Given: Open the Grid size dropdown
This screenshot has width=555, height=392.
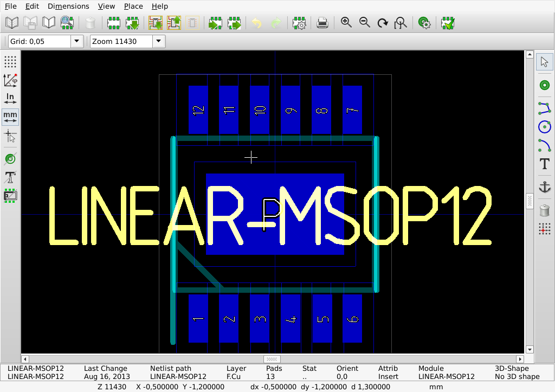Looking at the screenshot, I should point(76,41).
